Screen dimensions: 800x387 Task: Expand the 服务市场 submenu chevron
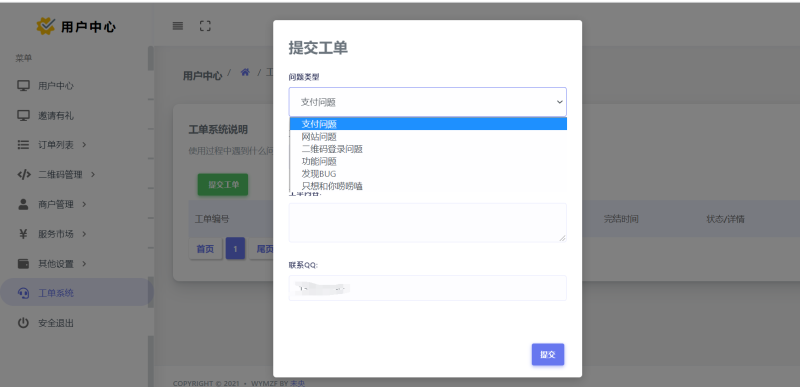(84, 234)
